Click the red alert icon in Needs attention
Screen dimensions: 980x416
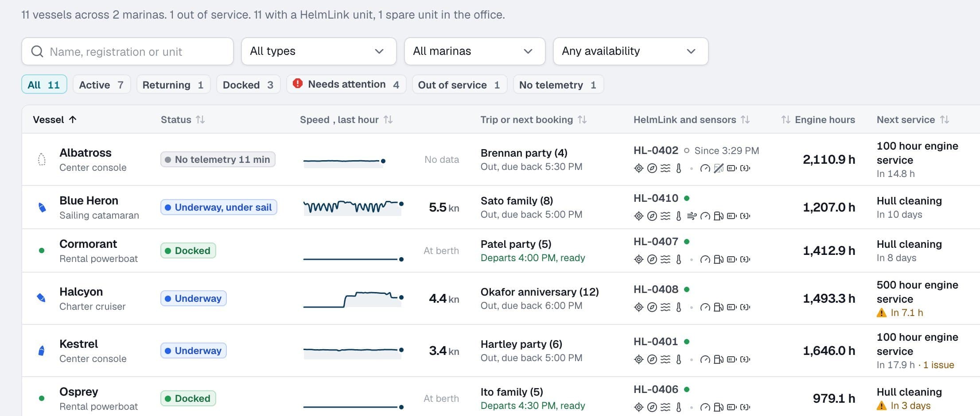tap(298, 83)
